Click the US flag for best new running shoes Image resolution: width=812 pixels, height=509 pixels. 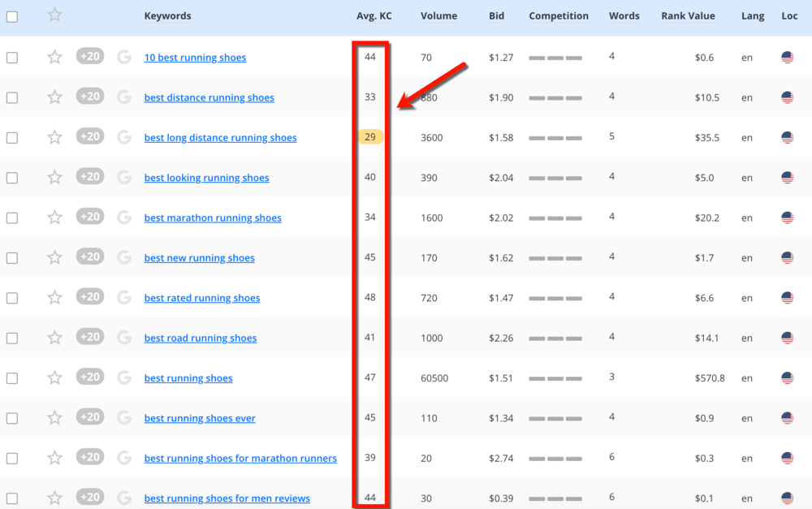788,257
